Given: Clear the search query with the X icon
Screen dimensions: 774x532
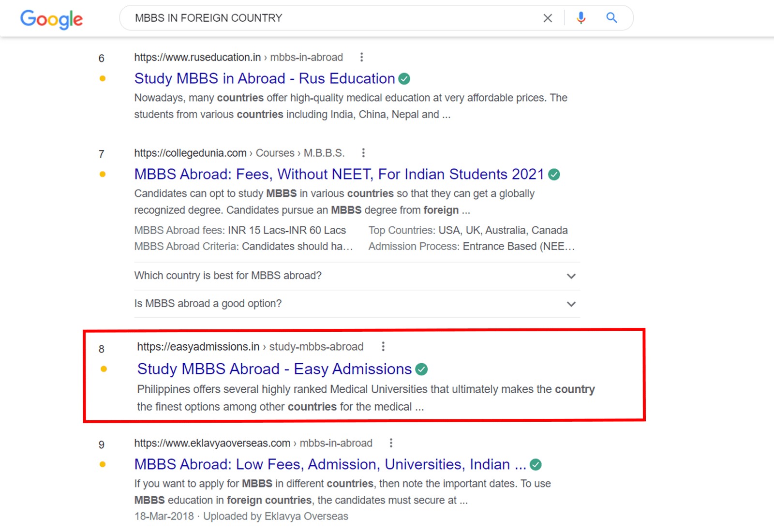Looking at the screenshot, I should click(x=548, y=18).
